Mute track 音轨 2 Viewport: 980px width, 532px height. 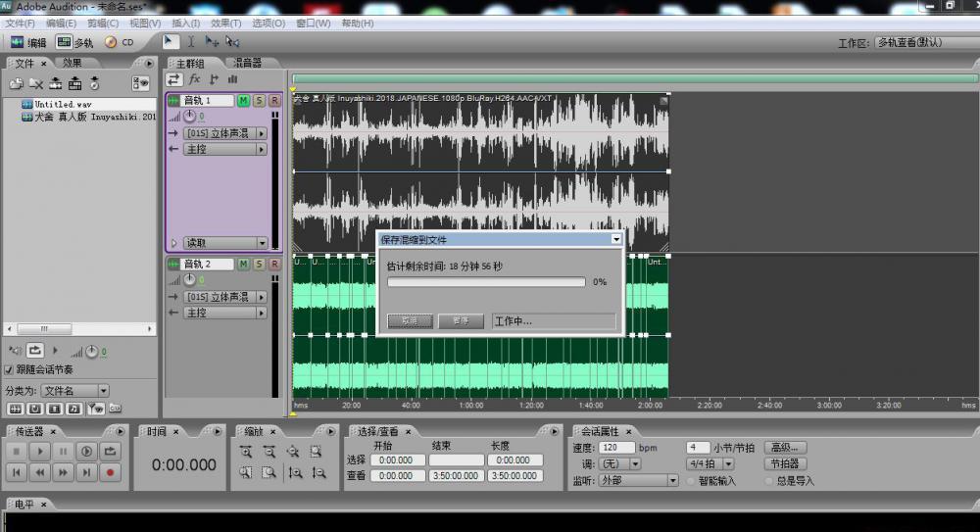pyautogui.click(x=243, y=265)
